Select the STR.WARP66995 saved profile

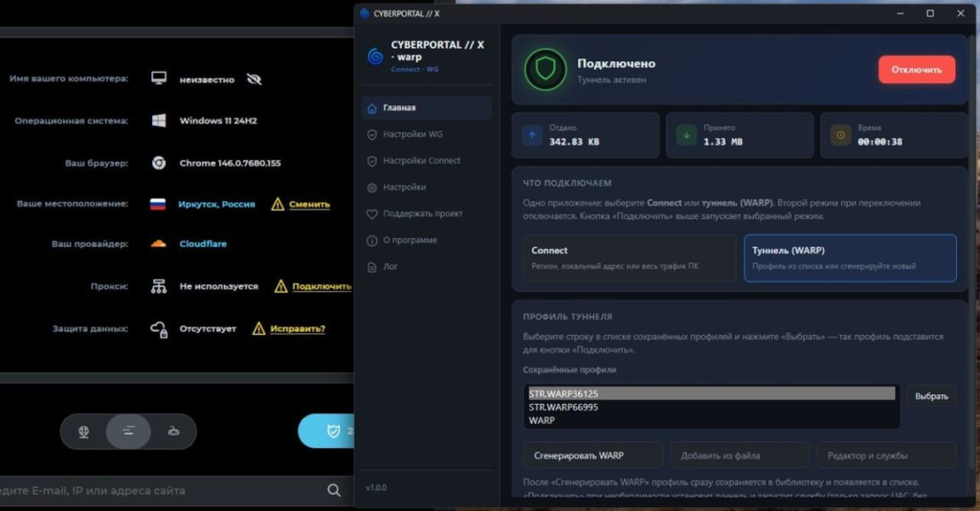(563, 407)
